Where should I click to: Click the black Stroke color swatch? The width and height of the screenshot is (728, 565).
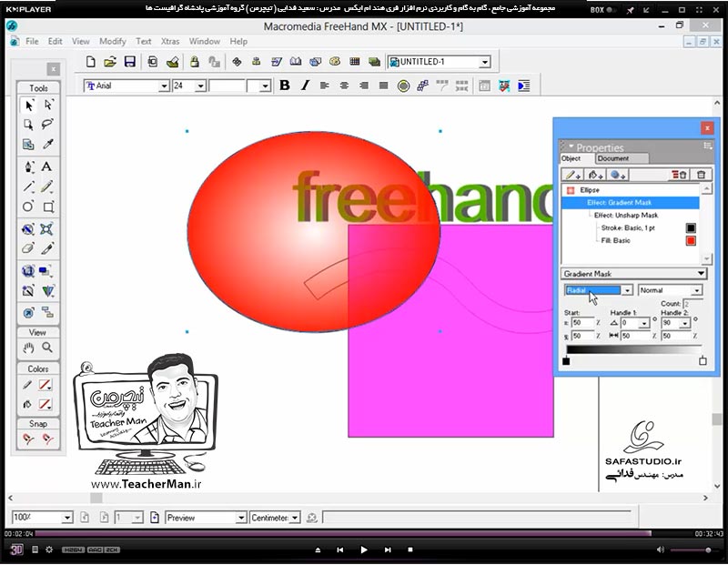[691, 228]
